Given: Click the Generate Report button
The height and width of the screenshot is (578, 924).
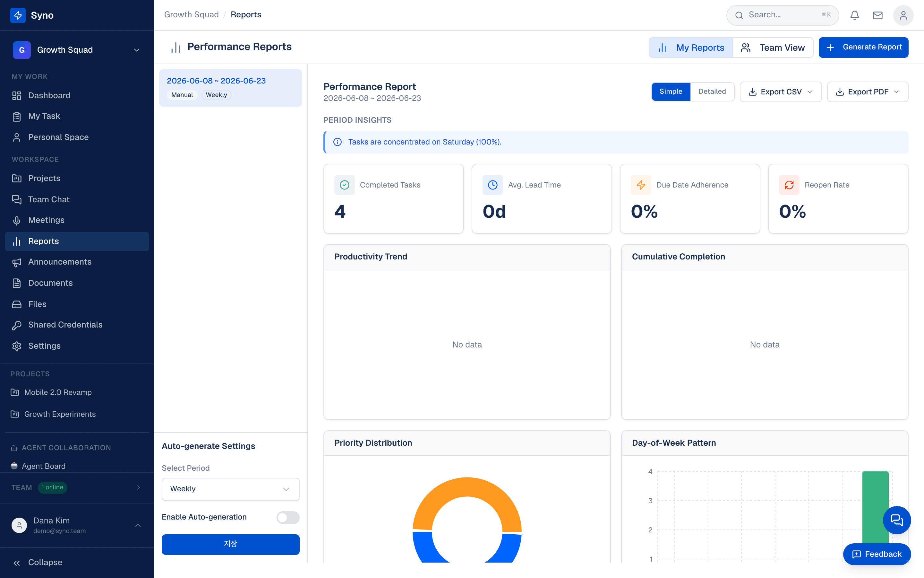Looking at the screenshot, I should click(x=863, y=48).
